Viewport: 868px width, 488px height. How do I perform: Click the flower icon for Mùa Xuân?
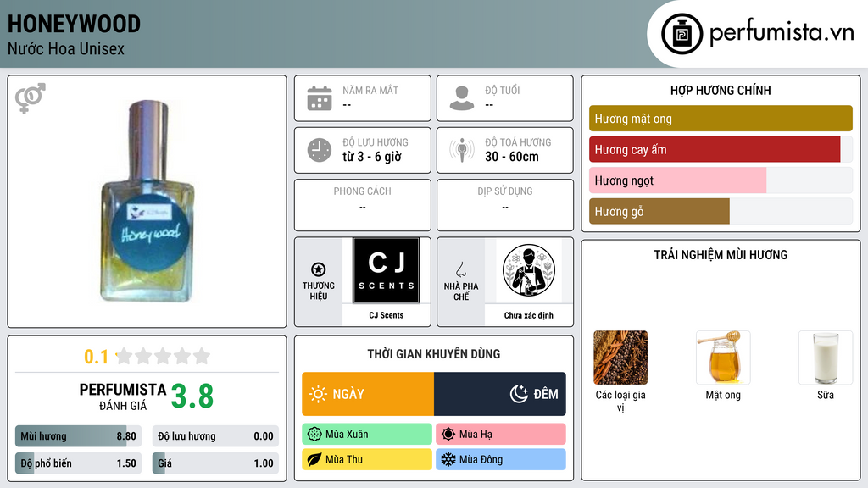[x=314, y=435]
